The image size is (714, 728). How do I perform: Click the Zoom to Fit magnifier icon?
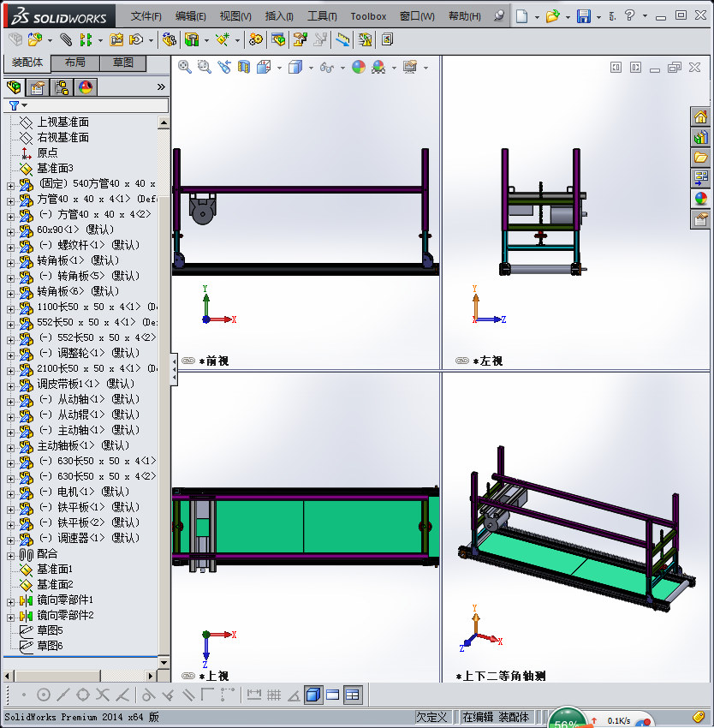point(184,67)
